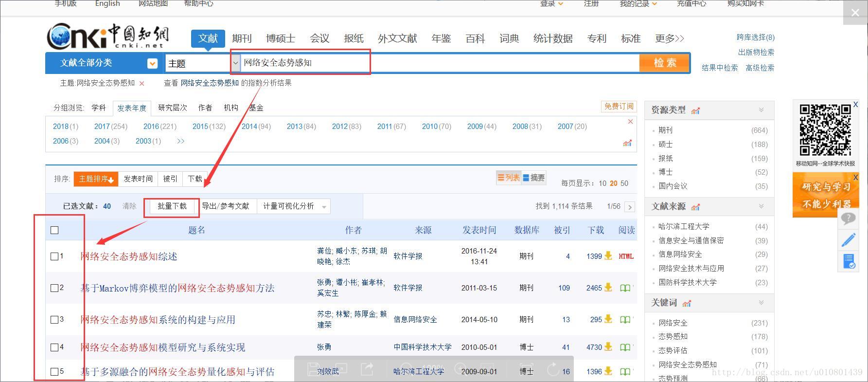Viewport: 868px width, 382px height.
Task: Click 导出/参考文献 button
Action: click(x=225, y=206)
